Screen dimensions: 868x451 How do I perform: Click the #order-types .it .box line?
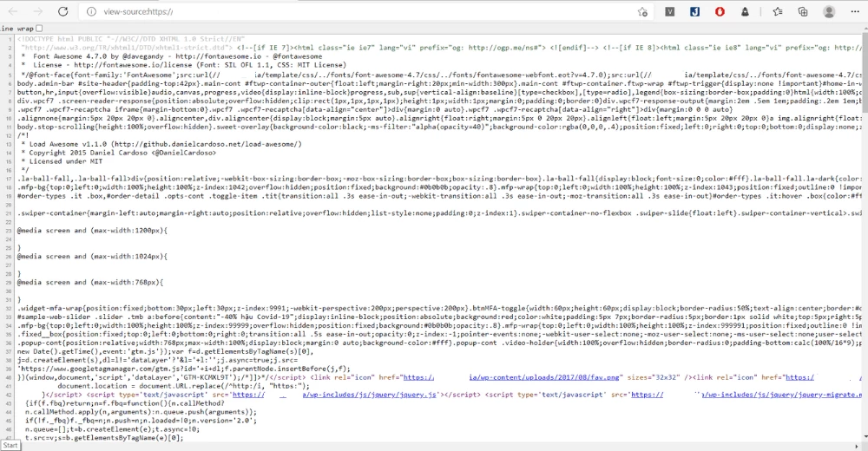tap(439, 196)
